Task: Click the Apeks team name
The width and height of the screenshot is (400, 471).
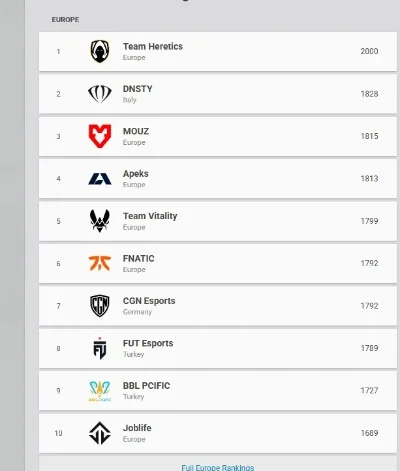Action: coord(136,174)
